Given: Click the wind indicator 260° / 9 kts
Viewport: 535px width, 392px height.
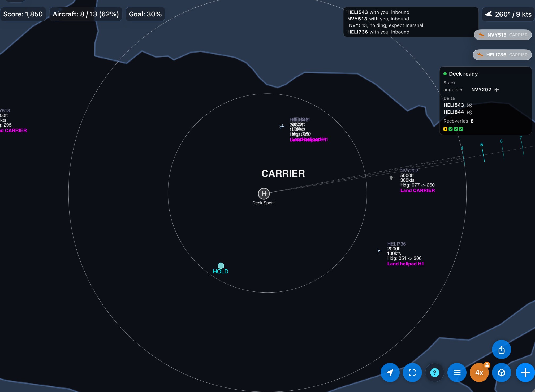Looking at the screenshot, I should [508, 14].
